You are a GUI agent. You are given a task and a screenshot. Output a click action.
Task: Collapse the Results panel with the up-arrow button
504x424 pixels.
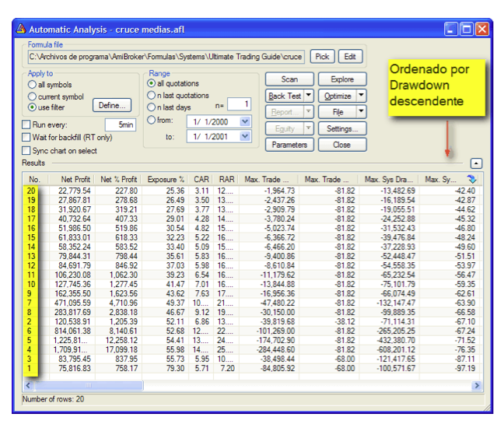coord(476,163)
